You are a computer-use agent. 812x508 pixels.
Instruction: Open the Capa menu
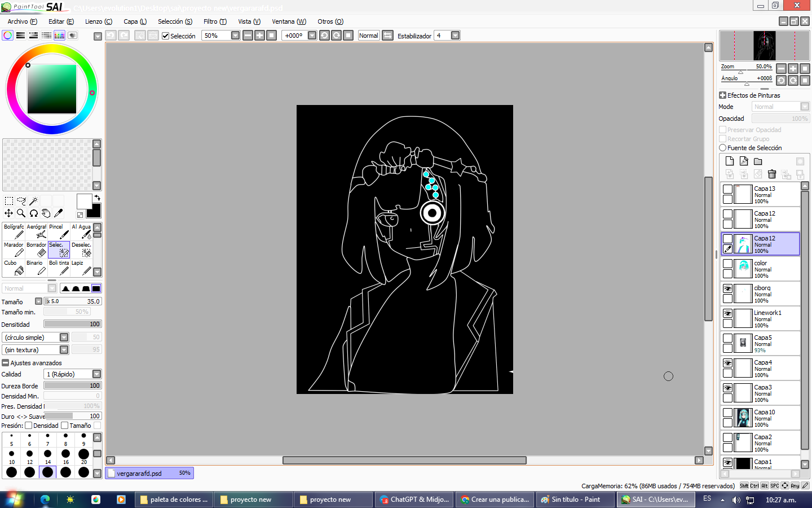135,21
